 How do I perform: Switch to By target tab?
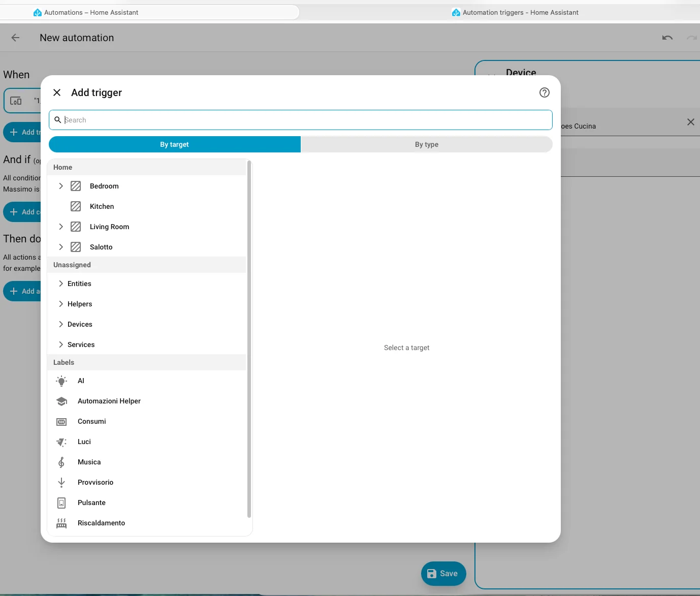point(175,144)
